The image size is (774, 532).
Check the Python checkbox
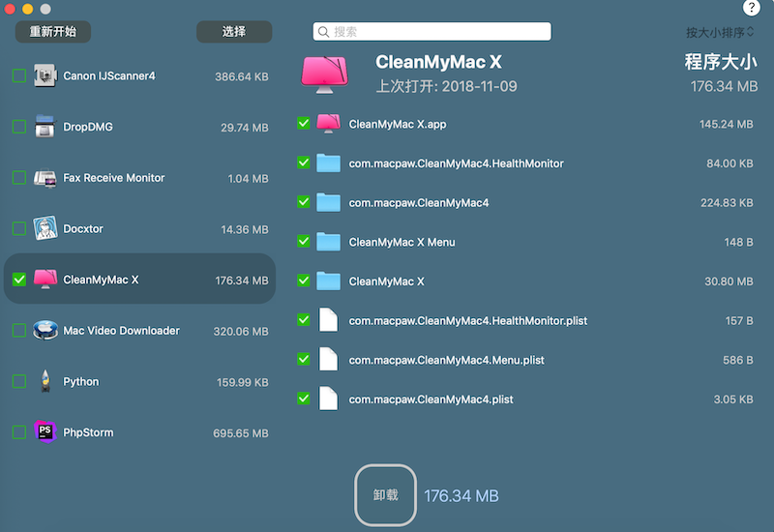pos(19,381)
